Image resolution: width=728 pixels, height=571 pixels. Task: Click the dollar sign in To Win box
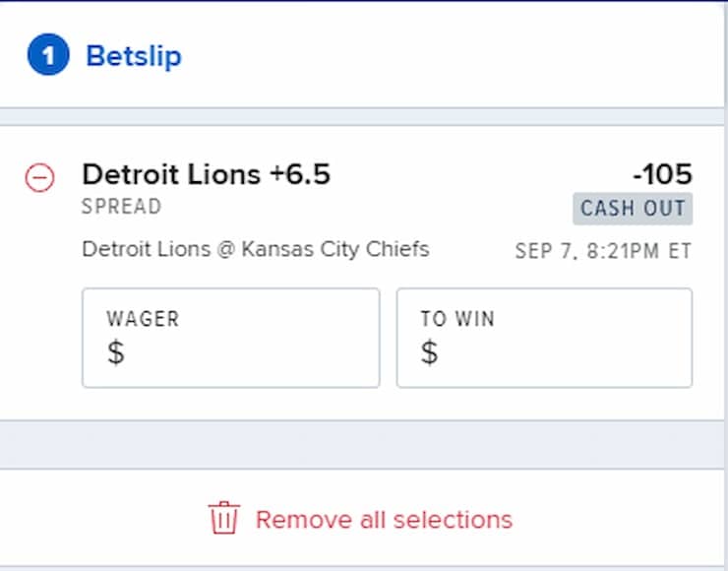click(430, 352)
